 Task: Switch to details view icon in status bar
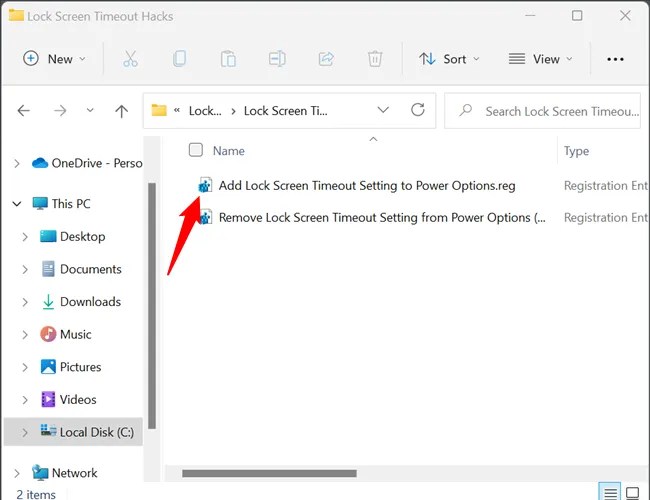610,493
